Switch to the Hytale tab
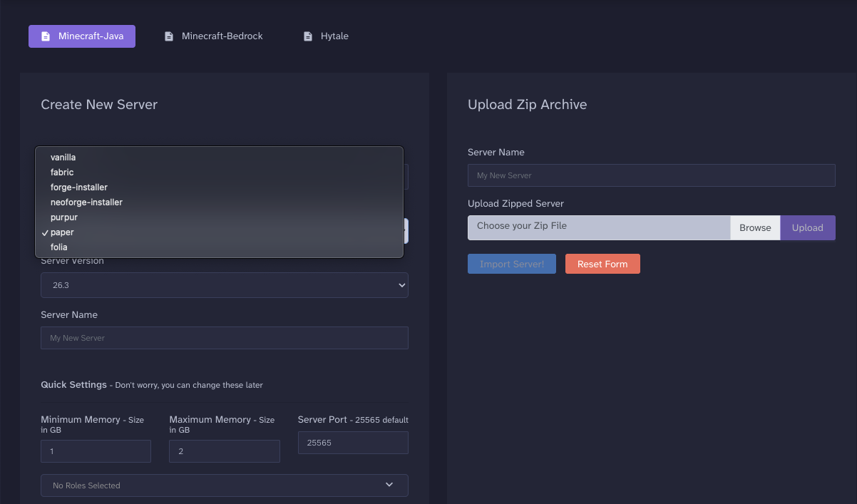The width and height of the screenshot is (857, 504). (x=326, y=36)
